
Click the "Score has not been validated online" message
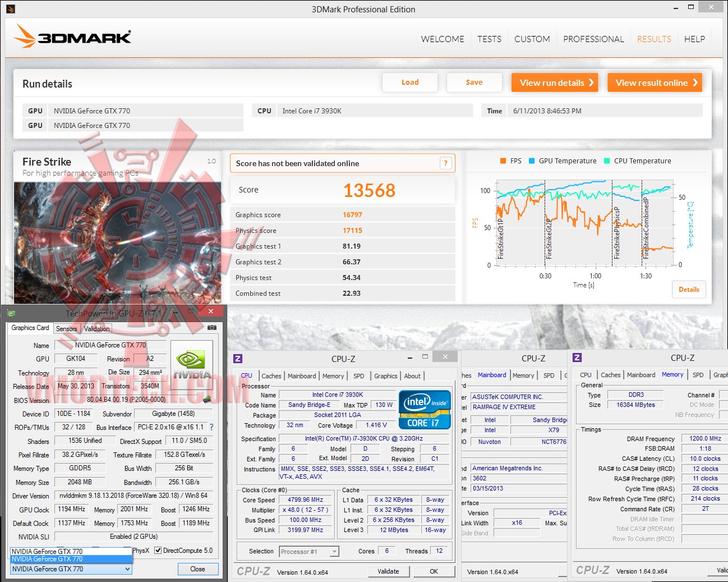[x=297, y=163]
